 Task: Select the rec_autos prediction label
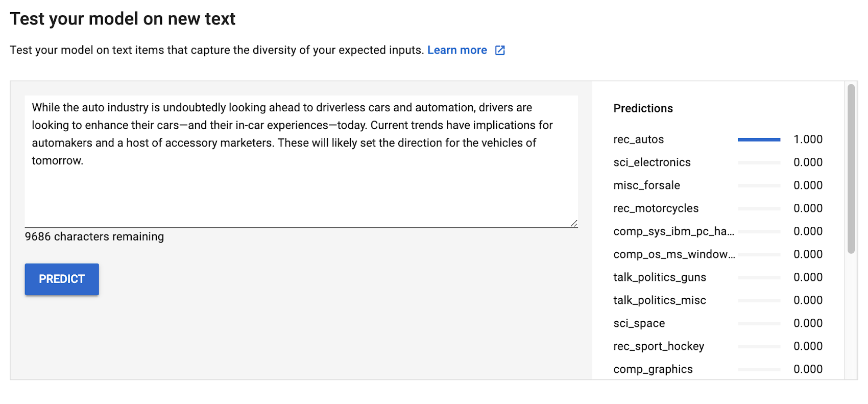638,139
